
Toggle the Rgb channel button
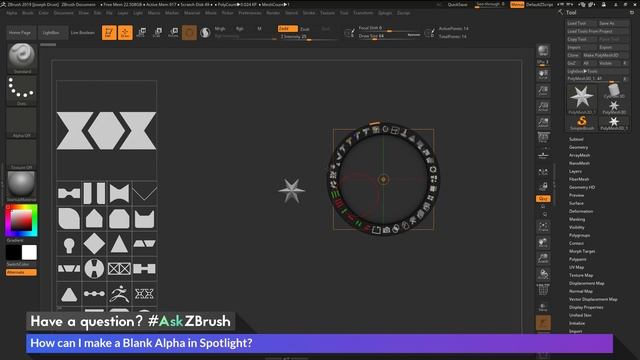[240, 29]
